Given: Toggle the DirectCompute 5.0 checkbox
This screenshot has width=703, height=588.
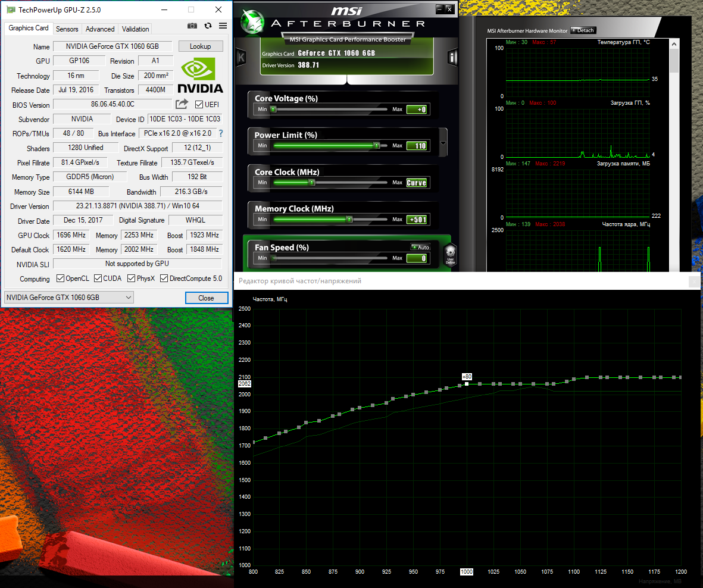Looking at the screenshot, I should tap(164, 279).
